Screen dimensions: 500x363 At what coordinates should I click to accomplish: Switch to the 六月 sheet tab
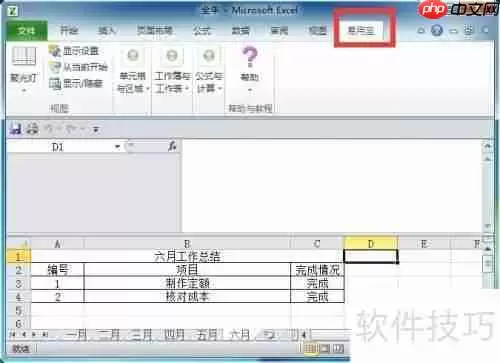pyautogui.click(x=240, y=335)
